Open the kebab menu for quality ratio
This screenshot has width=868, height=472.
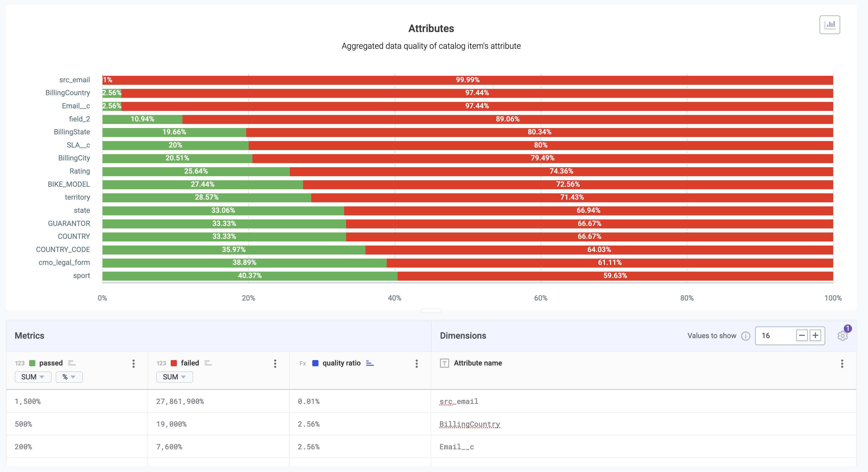[x=417, y=364]
